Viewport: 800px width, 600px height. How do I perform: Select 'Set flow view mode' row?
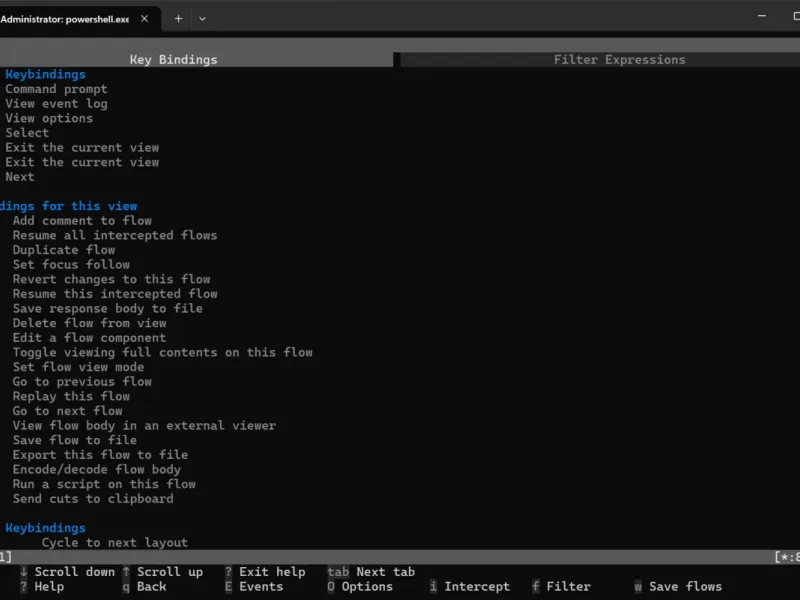[79, 367]
